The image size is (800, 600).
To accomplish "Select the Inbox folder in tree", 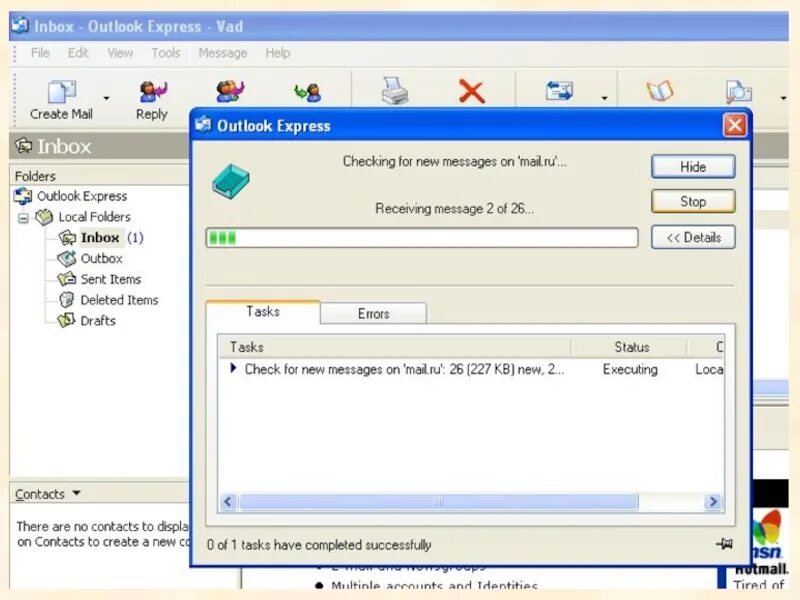I will pyautogui.click(x=100, y=238).
